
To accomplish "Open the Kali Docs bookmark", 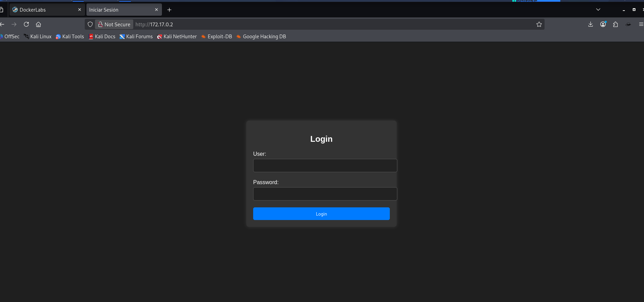I will (x=102, y=37).
